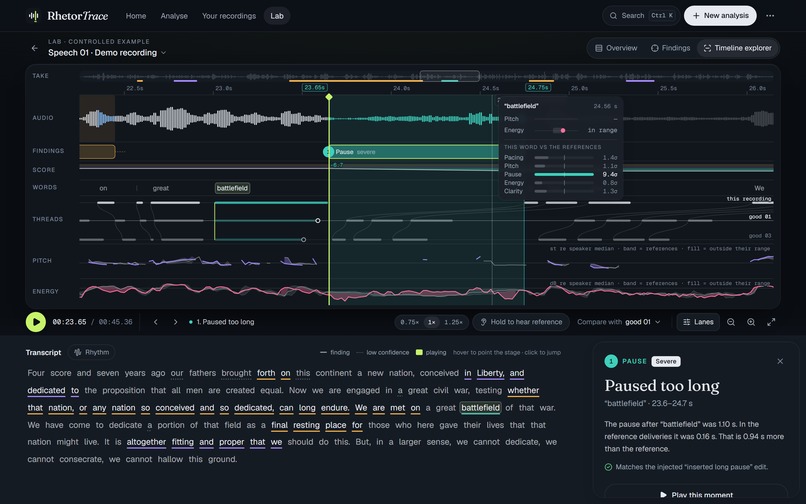
Task: Go to previous finding arrow
Action: point(156,322)
